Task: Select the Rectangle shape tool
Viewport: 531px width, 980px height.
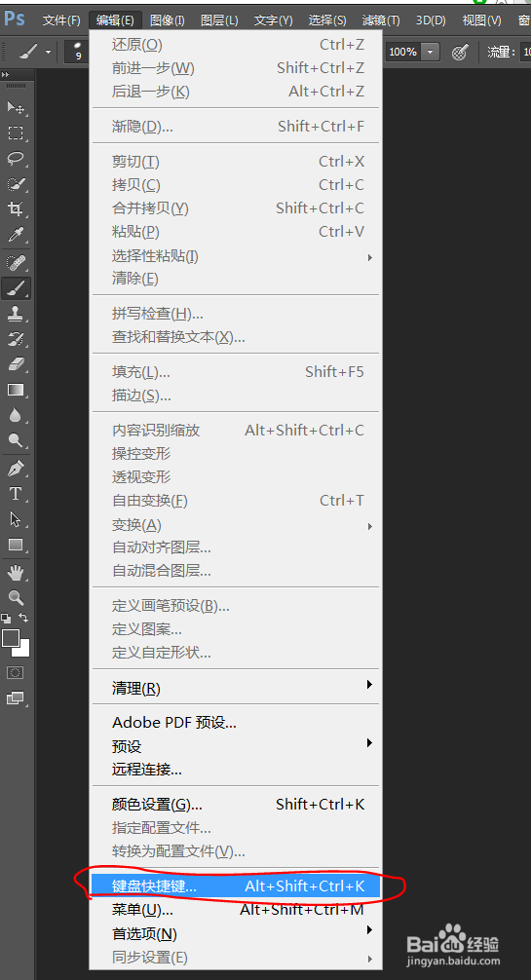Action: click(16, 545)
